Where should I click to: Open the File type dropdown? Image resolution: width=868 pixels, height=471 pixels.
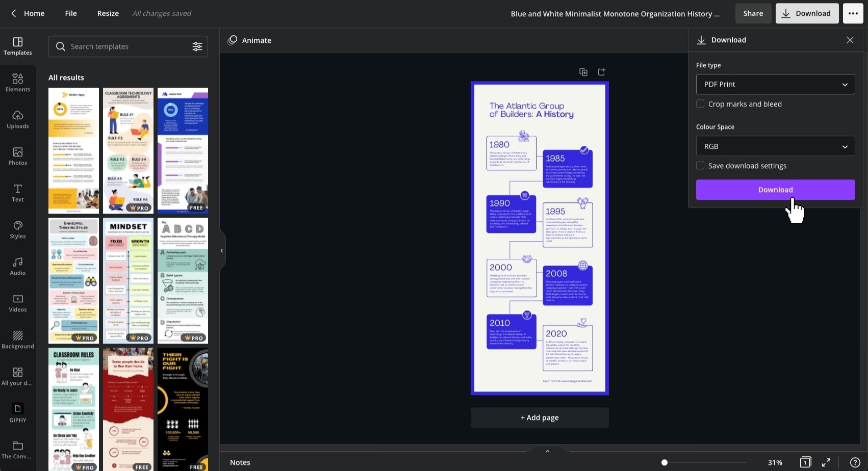775,84
